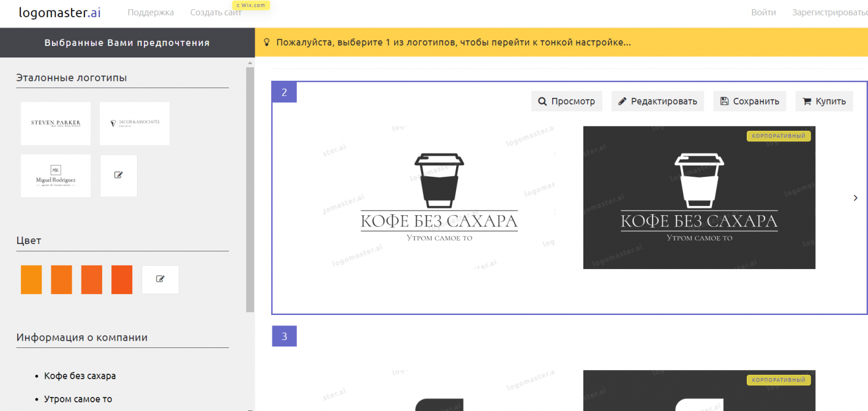Choose the dark background coffee cup logo

[699, 198]
